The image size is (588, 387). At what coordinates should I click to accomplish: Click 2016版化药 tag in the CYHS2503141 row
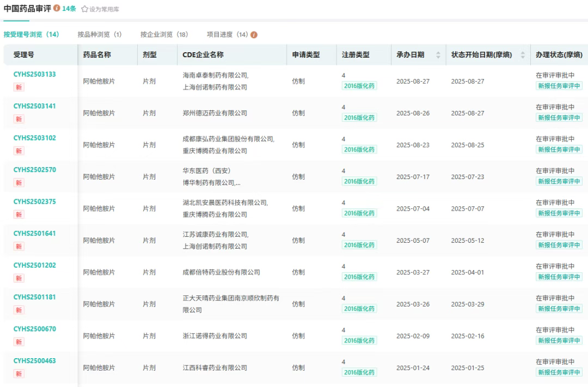click(x=359, y=118)
